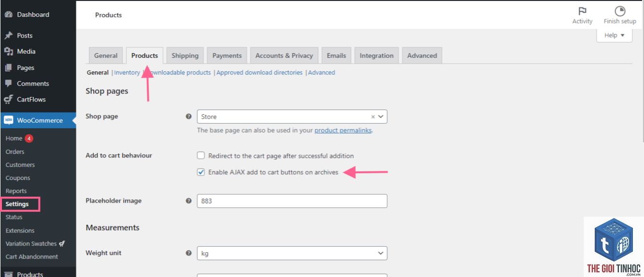Switch to the General settings tab
Screen dimensions: 644x277
click(106, 55)
